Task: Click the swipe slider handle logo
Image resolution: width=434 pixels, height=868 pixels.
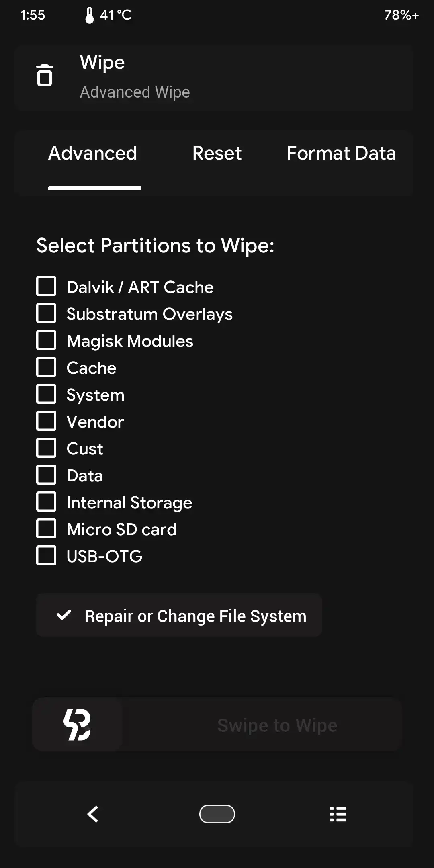Action: pyautogui.click(x=77, y=725)
